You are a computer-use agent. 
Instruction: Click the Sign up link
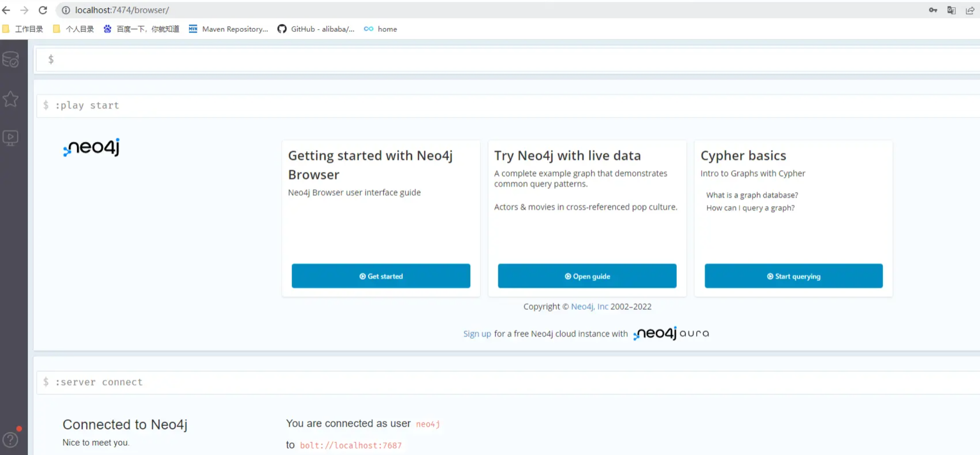[x=477, y=334]
